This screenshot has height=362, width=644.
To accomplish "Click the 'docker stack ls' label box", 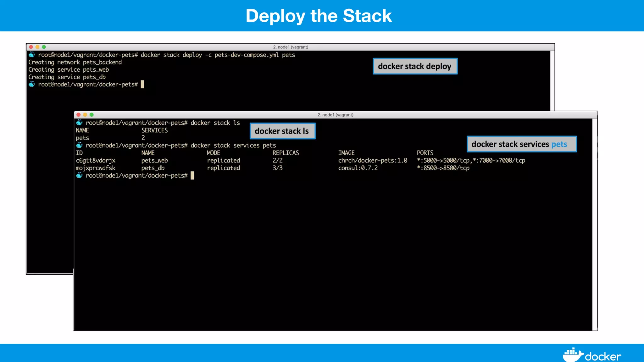I will (x=282, y=131).
